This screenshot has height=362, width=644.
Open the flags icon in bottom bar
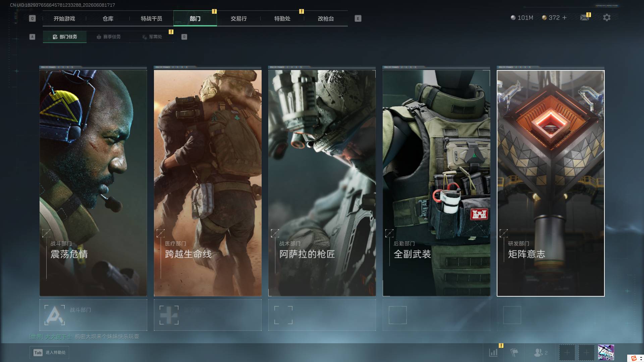514,353
